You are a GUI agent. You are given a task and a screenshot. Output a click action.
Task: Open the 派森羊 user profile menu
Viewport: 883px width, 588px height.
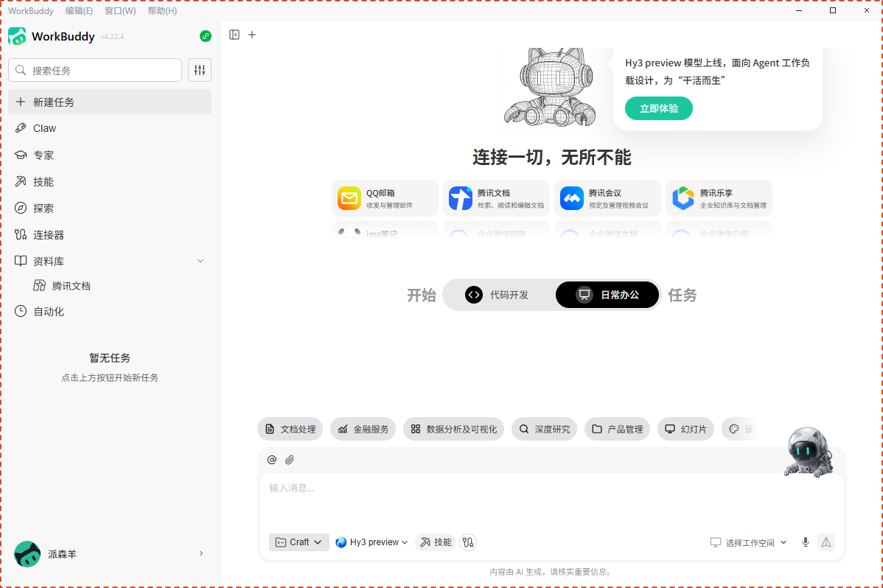pos(110,553)
